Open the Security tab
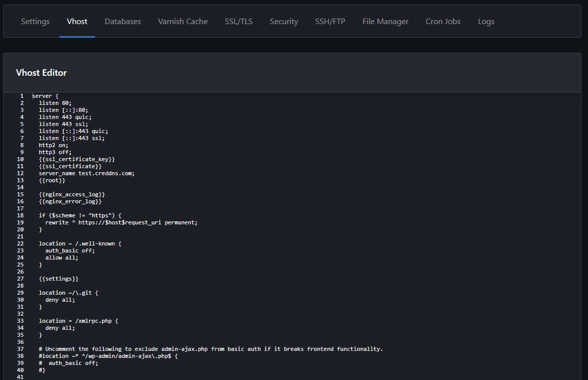Image resolution: width=588 pixels, height=380 pixels. tap(284, 22)
